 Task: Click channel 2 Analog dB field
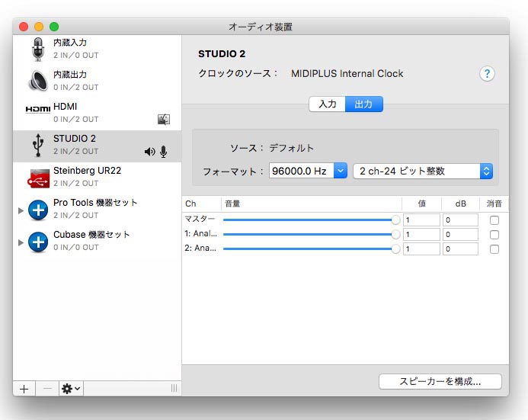coord(460,249)
